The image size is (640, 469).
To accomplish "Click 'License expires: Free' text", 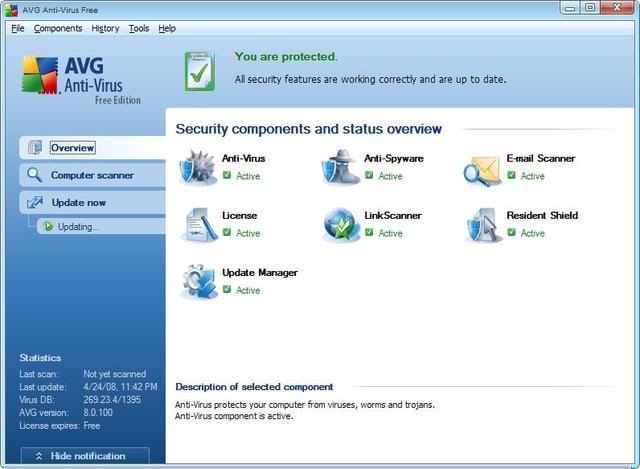I will (x=60, y=426).
